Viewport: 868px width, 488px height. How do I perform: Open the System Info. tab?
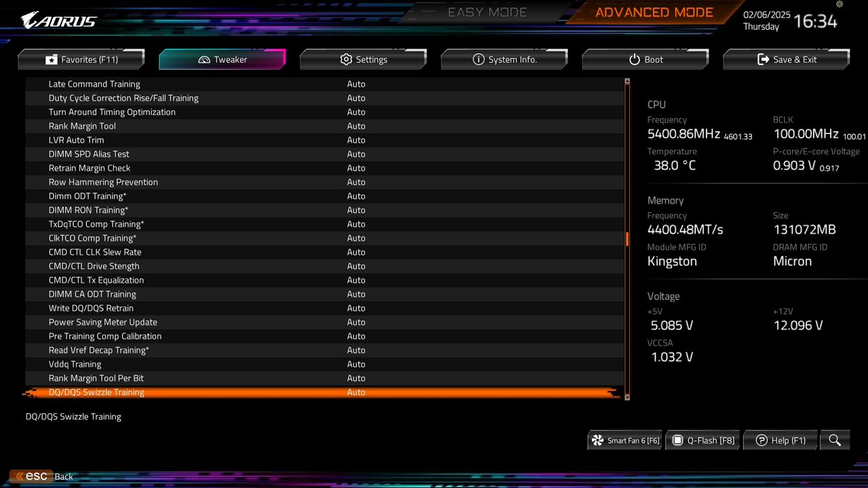point(505,60)
